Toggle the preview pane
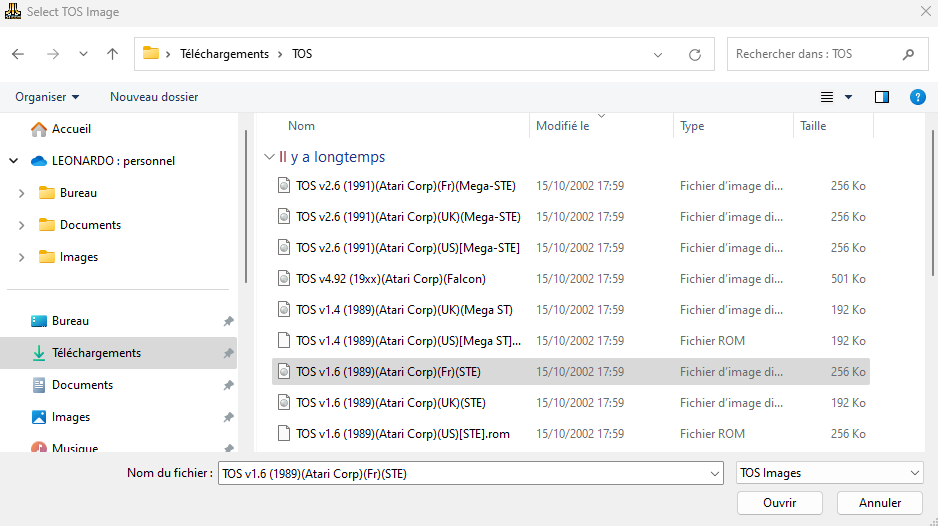Image resolution: width=938 pixels, height=526 pixels. tap(882, 97)
